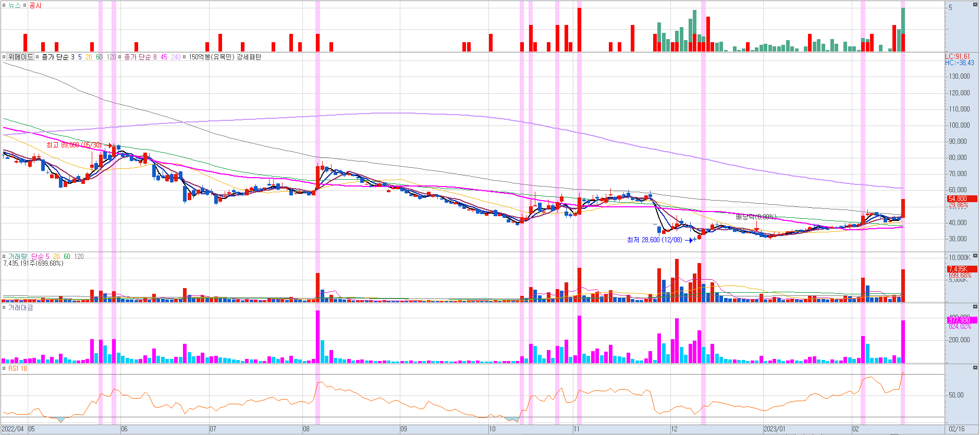The image size is (980, 435).
Task: Click the square marker before 150억봉(유목민) 강세패턴
Action: coord(185,57)
